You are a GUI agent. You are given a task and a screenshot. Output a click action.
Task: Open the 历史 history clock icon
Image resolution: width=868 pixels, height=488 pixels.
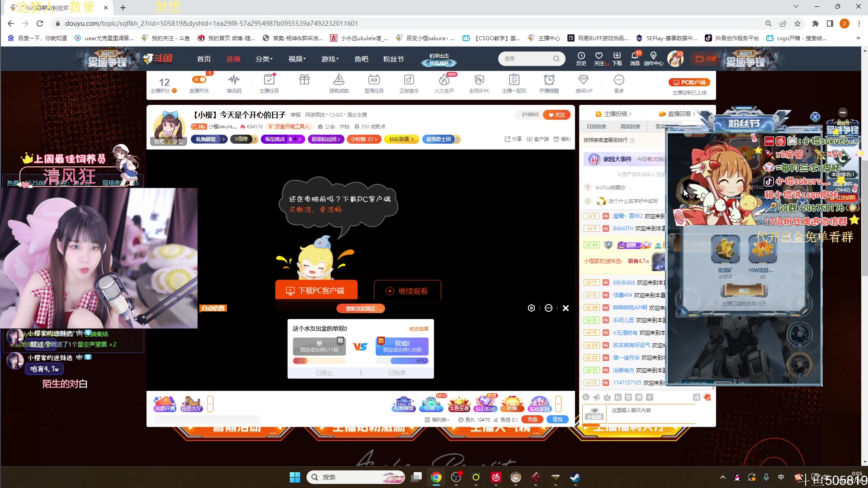point(581,59)
